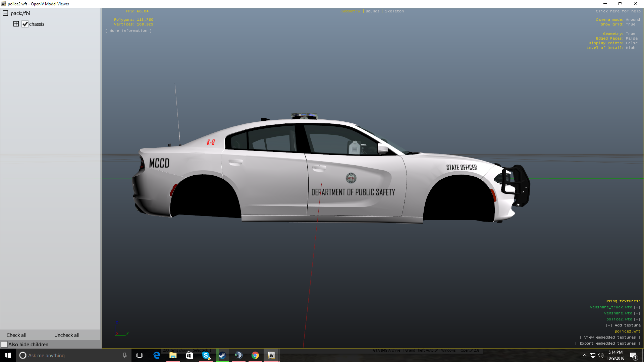Screen dimensions: 644x362
Task: Click View embedded textures link
Action: (610, 337)
